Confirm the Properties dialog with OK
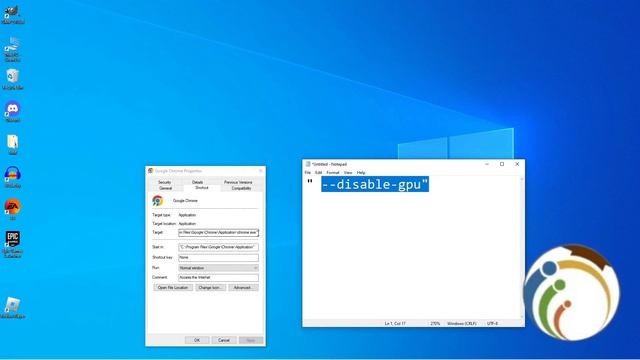 click(x=197, y=340)
